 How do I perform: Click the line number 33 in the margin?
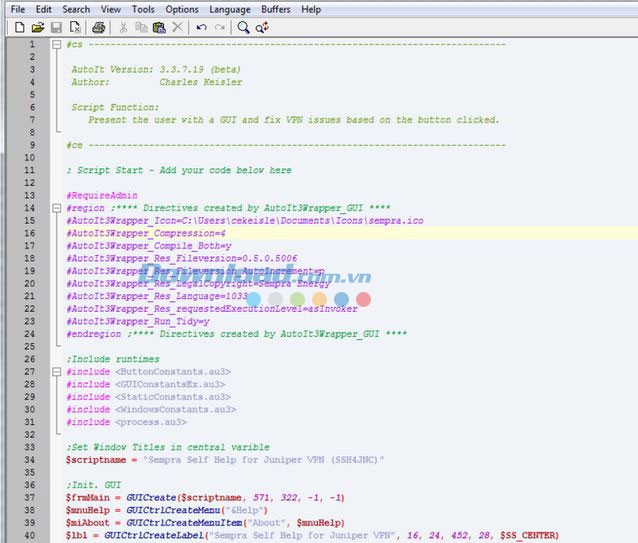[30, 447]
